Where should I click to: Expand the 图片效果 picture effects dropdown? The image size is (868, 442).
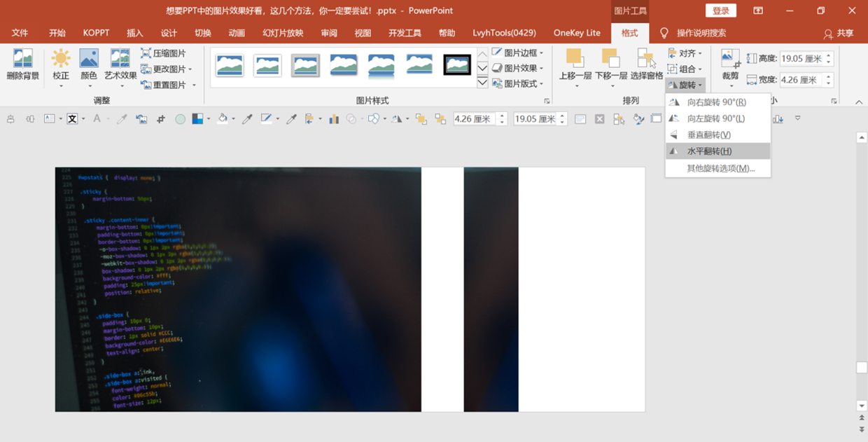tap(517, 69)
